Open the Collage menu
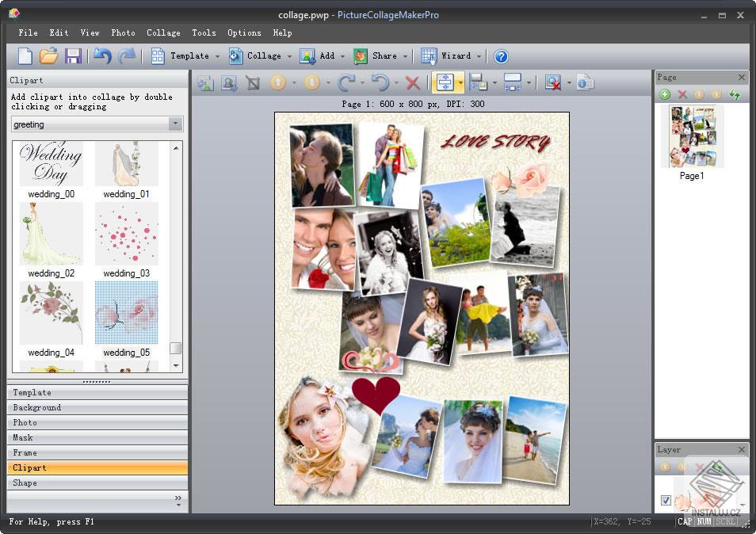The height and width of the screenshot is (534, 756). point(163,32)
